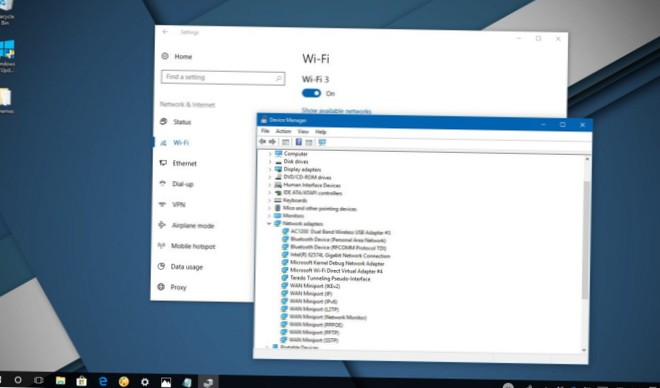Launch Edge browser from the taskbar
This screenshot has width=660, height=388.
tap(103, 381)
